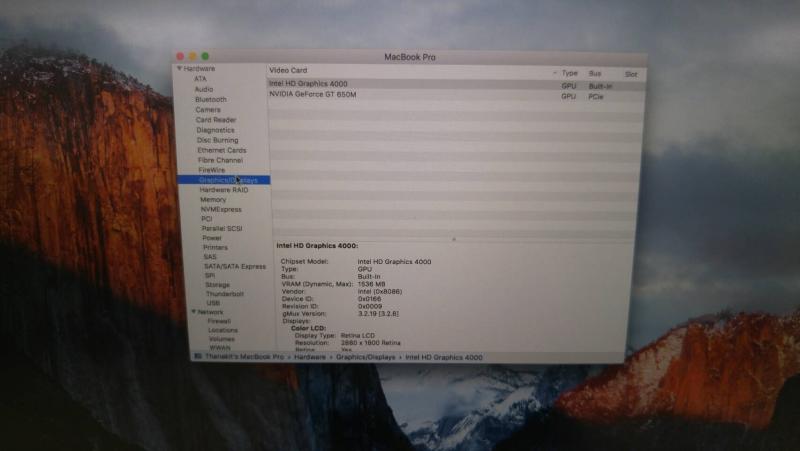800x451 pixels.
Task: Select ATA in the sidebar
Action: [200, 79]
